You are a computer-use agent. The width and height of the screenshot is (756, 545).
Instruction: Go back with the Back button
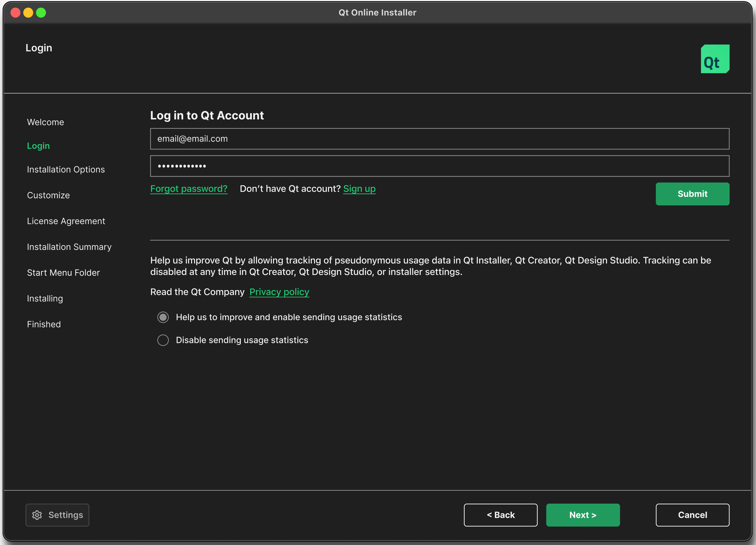click(x=501, y=515)
